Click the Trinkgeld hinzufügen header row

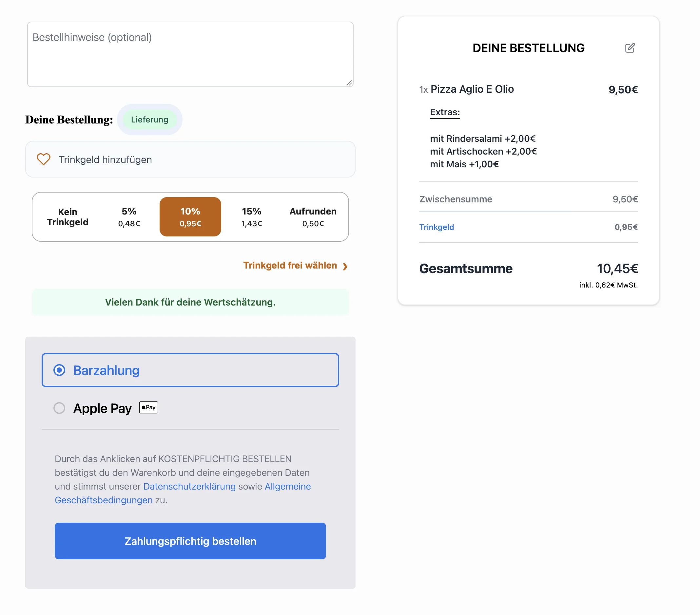pos(190,159)
